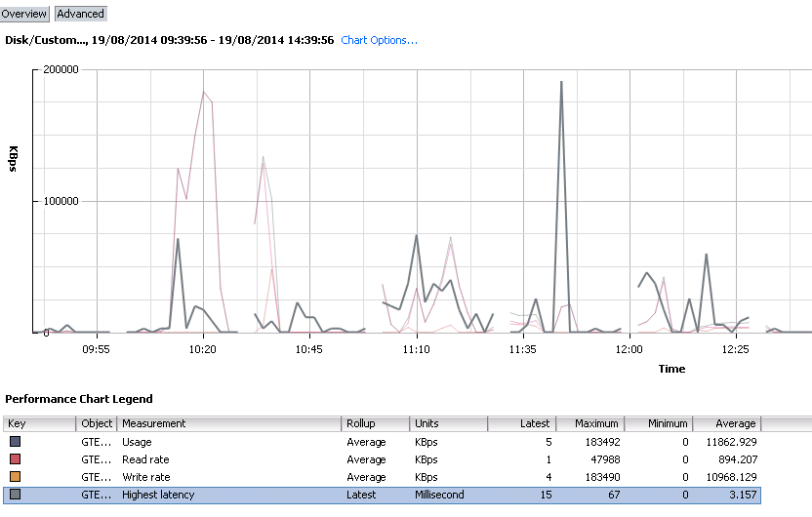812x517 pixels.
Task: Click the Usage maximum value 183492
Action: click(x=602, y=442)
